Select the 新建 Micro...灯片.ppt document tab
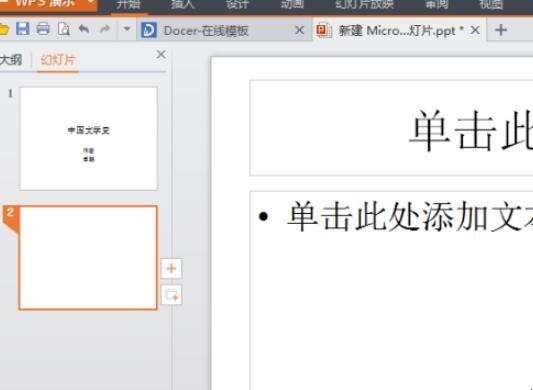This screenshot has height=390, width=533. tap(399, 30)
